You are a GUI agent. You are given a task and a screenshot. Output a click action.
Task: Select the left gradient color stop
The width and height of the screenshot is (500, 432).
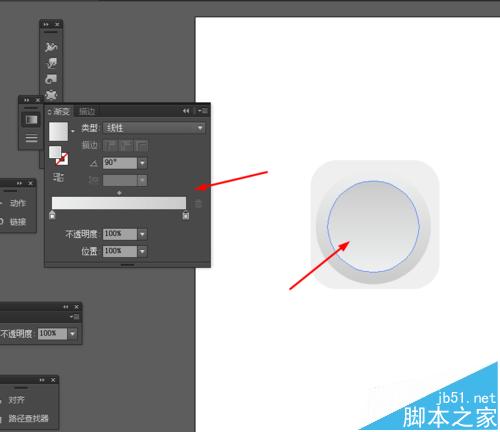tap(52, 215)
